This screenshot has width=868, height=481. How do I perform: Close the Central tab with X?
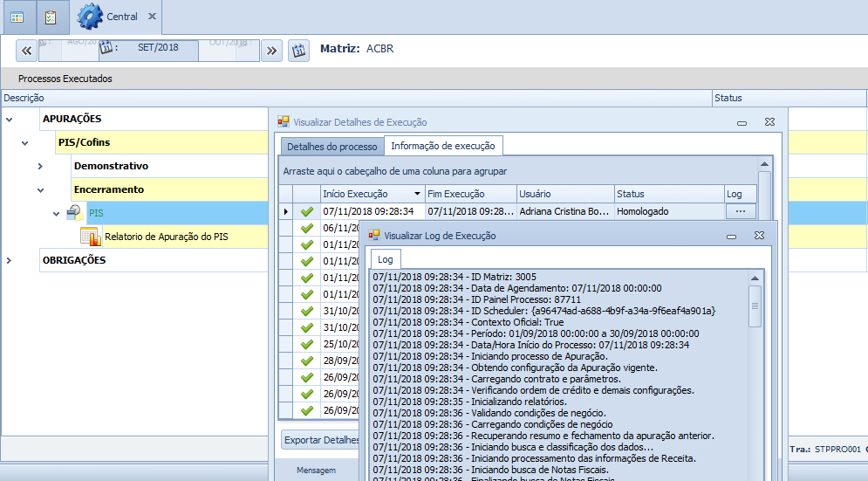point(152,17)
